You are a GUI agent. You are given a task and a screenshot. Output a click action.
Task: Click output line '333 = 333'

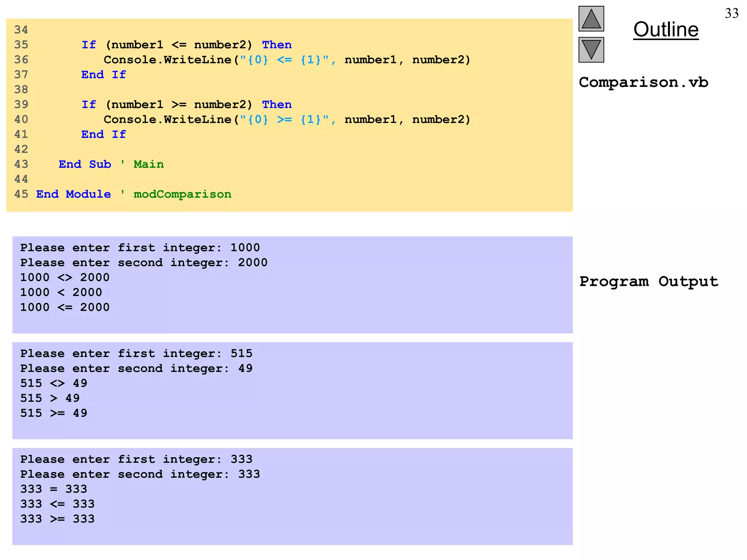(54, 489)
